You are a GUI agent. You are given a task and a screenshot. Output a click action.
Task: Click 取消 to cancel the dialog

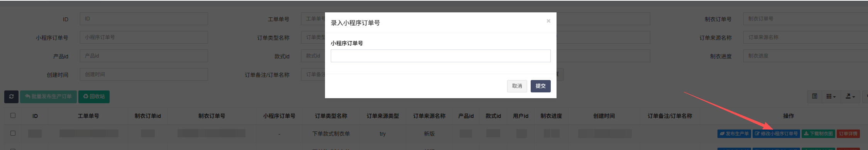coord(517,86)
